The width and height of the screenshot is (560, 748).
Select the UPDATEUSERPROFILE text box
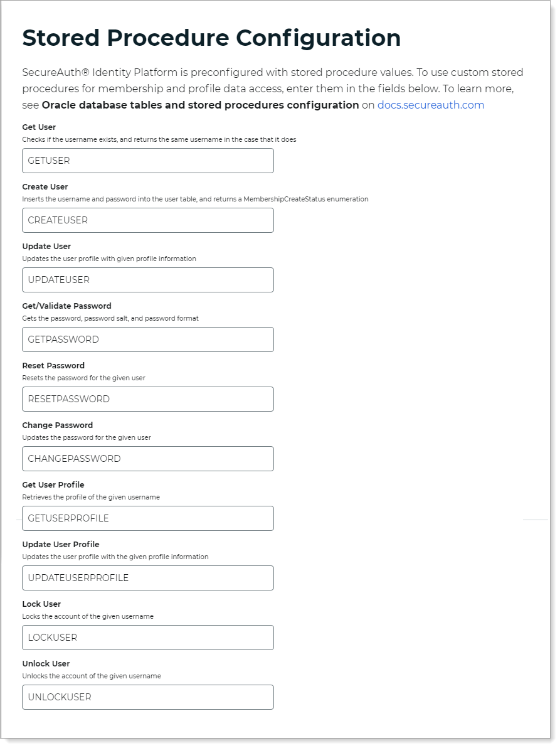(148, 578)
